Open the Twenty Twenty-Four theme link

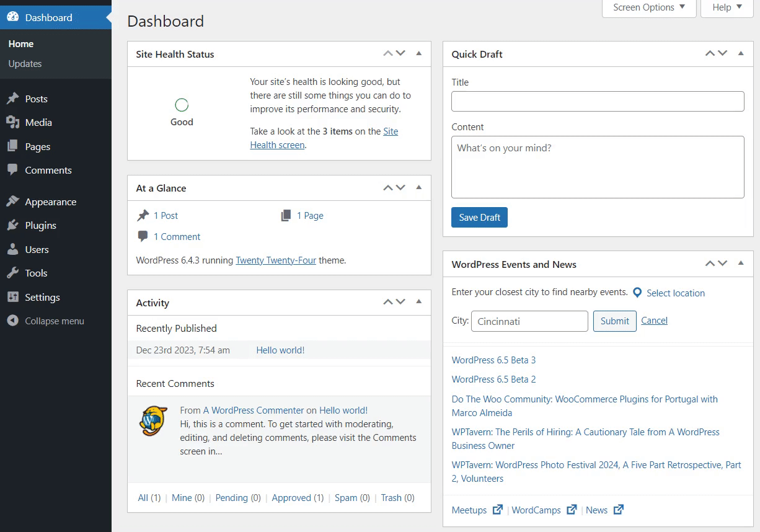pos(276,260)
